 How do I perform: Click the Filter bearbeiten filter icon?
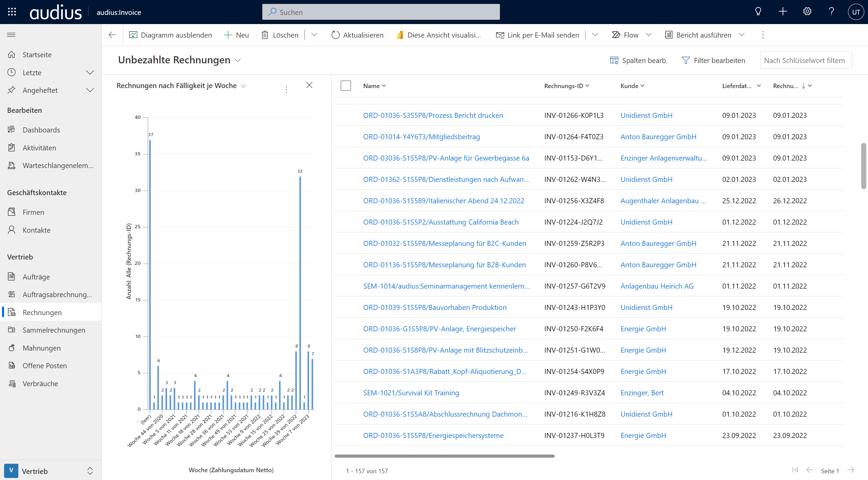[685, 60]
